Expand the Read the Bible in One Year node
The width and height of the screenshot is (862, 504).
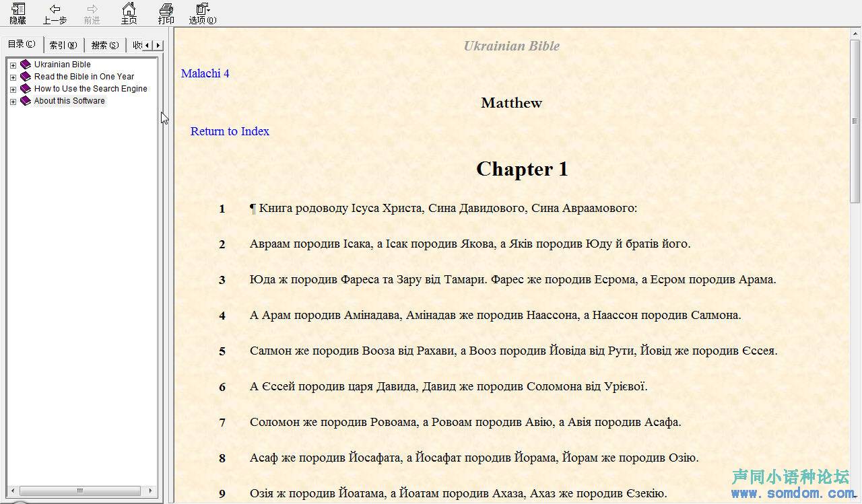click(13, 77)
